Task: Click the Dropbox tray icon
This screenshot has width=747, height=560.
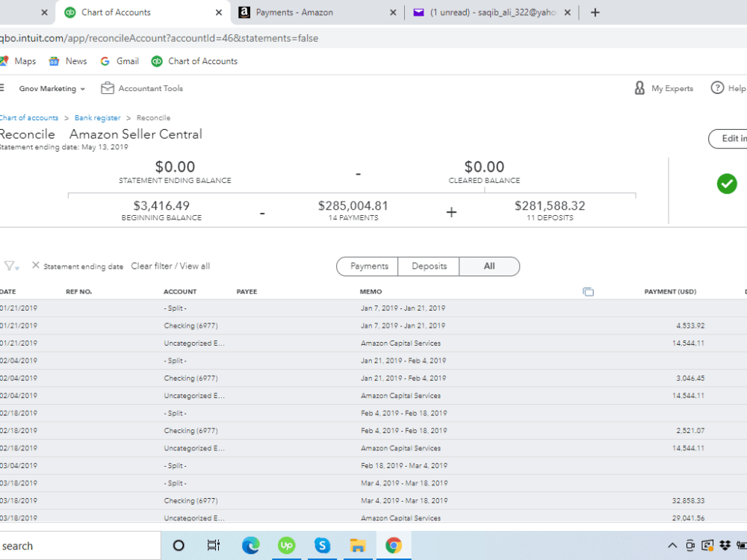Action: coord(725,545)
